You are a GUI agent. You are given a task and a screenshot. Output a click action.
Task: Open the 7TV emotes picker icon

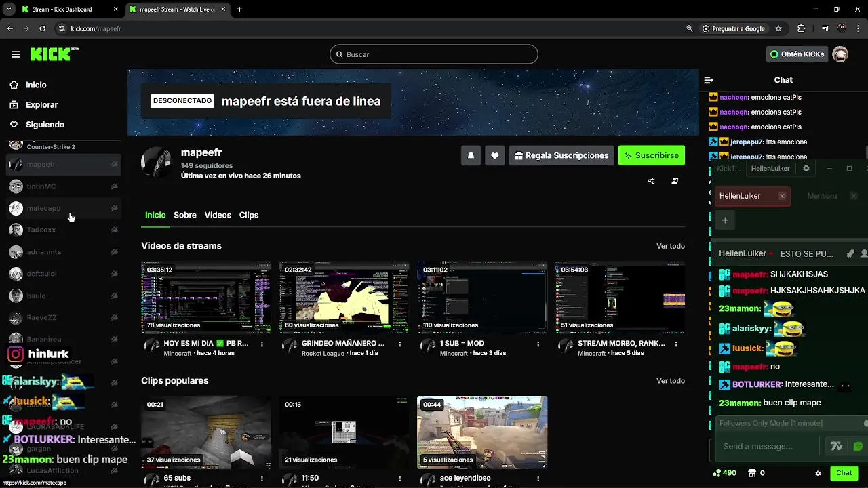[x=836, y=447]
